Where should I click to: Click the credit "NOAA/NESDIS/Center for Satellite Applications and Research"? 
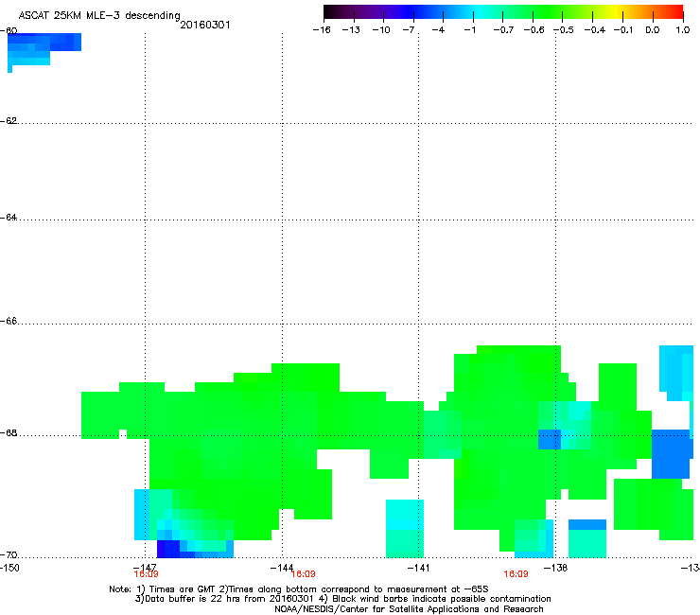click(409, 609)
